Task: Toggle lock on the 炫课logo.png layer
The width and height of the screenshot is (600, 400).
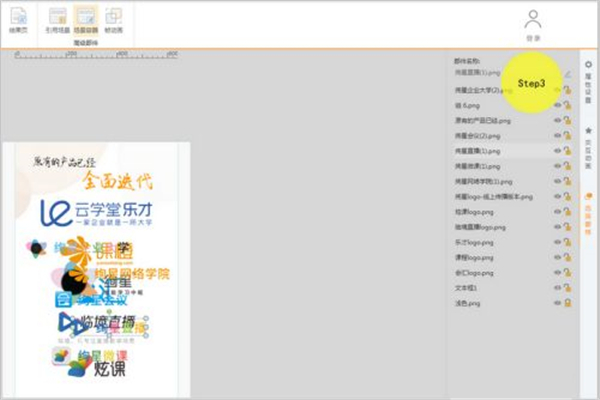Action: [567, 211]
